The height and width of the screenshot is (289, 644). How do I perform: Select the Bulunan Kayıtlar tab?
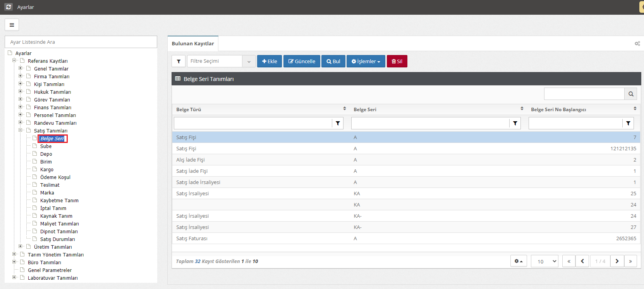click(193, 43)
